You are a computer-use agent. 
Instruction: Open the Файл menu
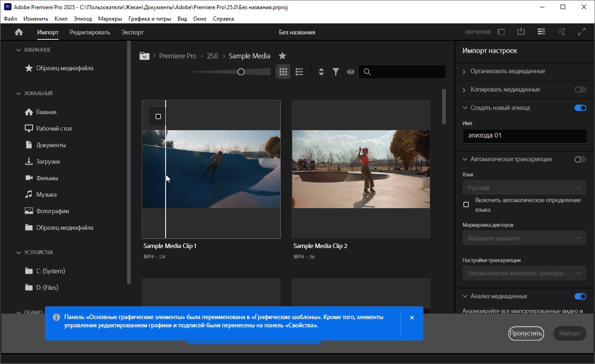[x=10, y=19]
